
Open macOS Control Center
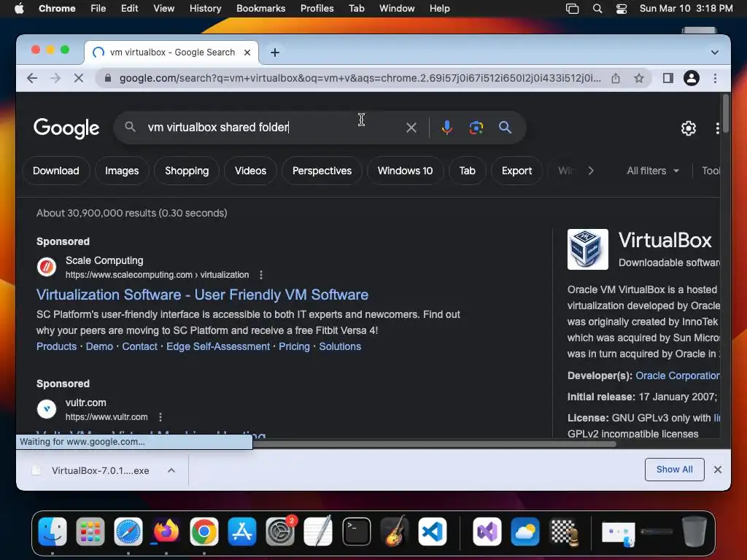(x=622, y=9)
